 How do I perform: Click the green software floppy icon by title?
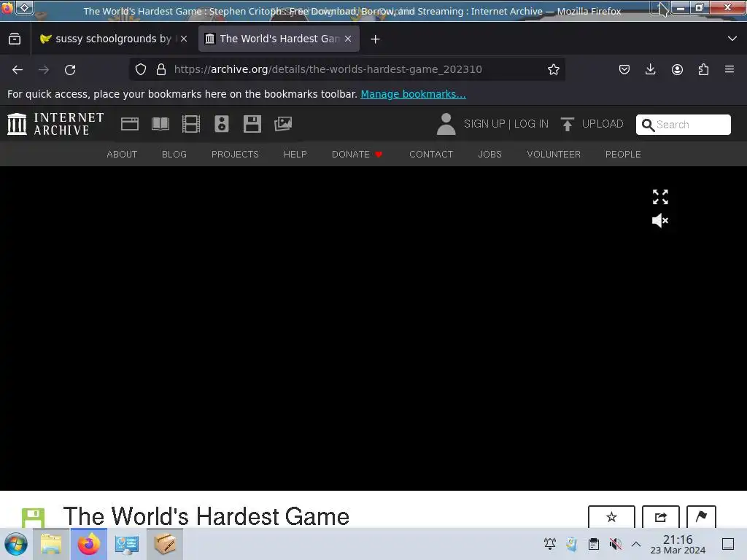click(34, 518)
